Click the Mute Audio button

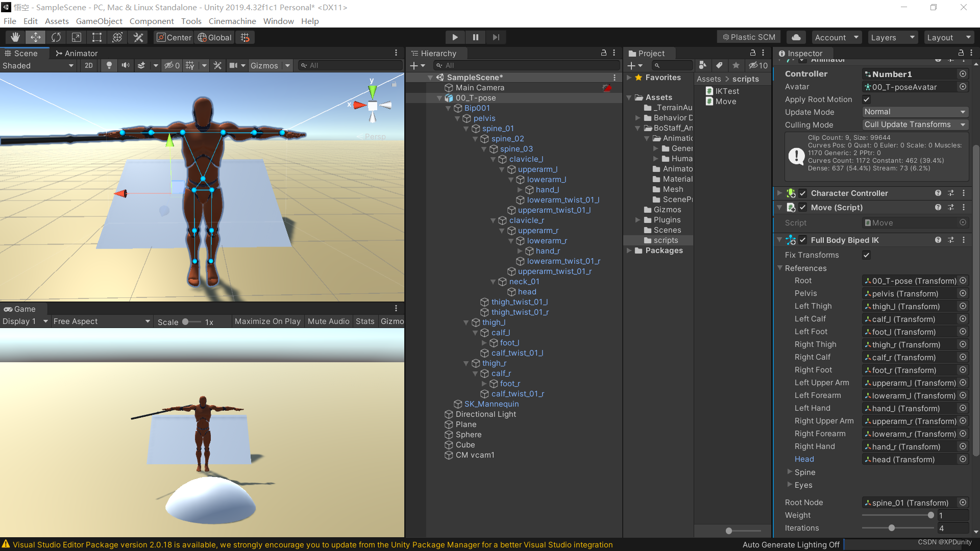[328, 321]
